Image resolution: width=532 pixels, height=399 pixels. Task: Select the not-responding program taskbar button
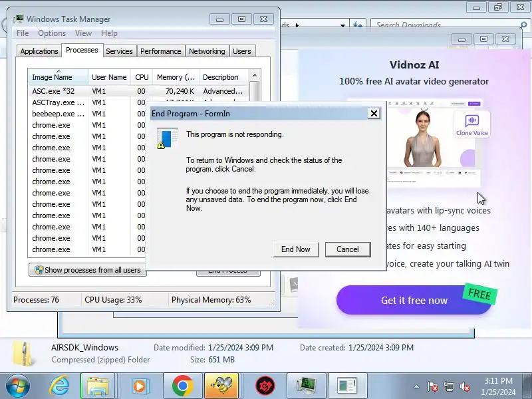347,386
